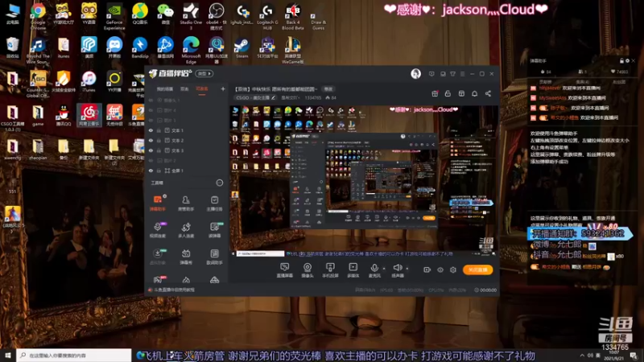Select the Bandizip desktop shortcut

pos(139,47)
